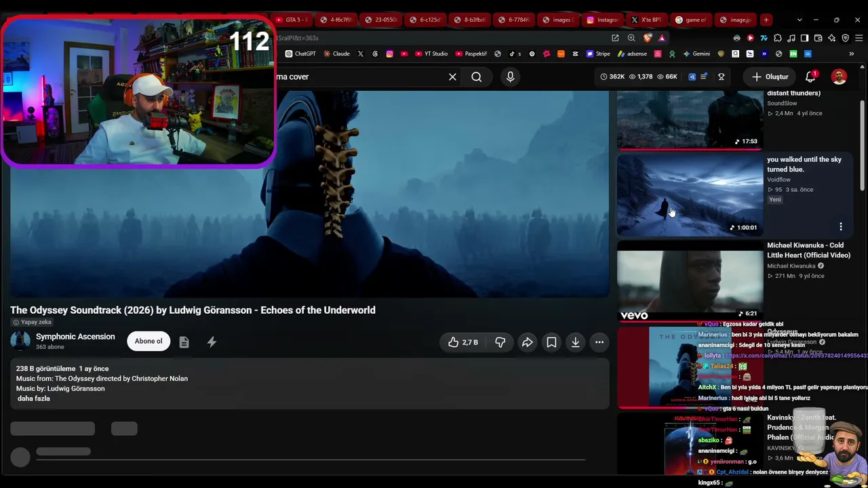
Task: Open video 'you walked until the sky turned blue.'
Action: pos(804,165)
